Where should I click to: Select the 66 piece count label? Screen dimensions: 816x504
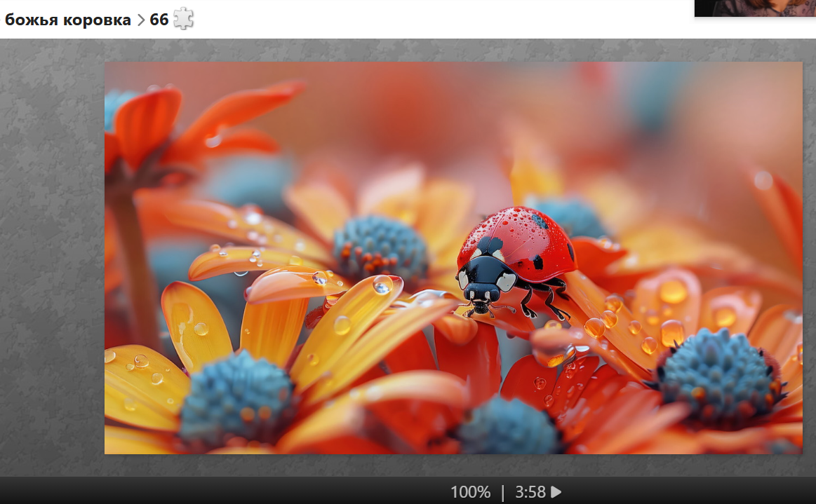(159, 20)
